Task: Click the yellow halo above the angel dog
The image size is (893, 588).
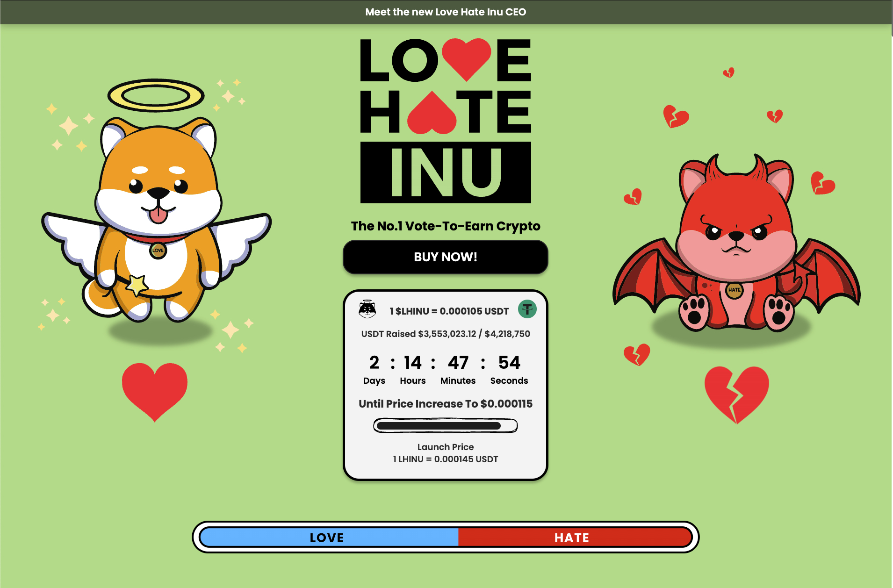Action: pyautogui.click(x=156, y=96)
